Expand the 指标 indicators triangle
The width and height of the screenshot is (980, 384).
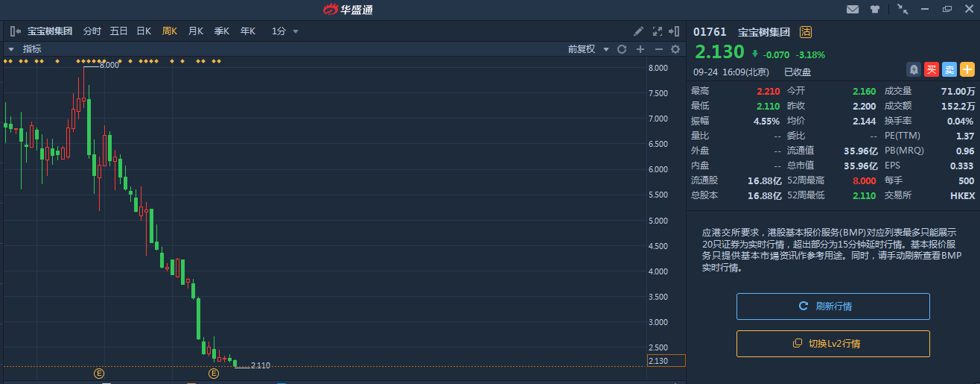point(11,49)
